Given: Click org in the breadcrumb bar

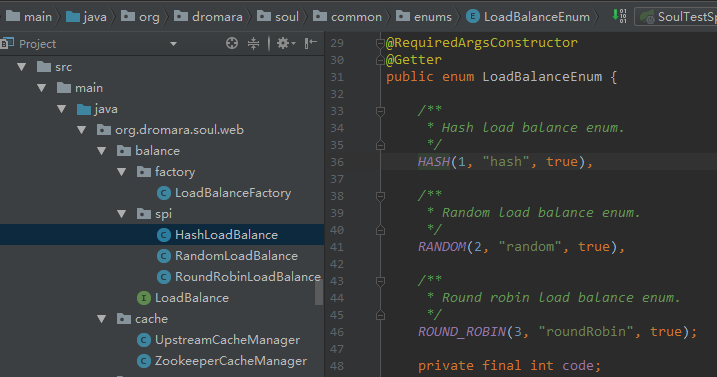Looking at the screenshot, I should point(150,17).
